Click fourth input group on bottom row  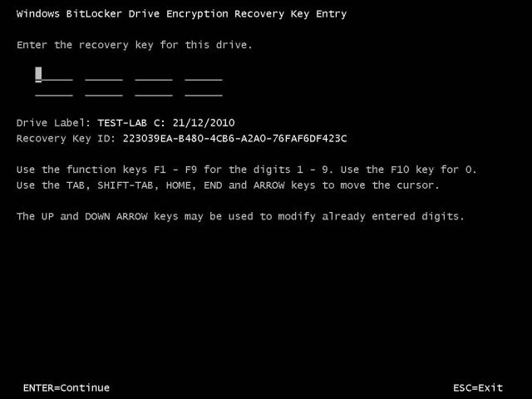click(204, 91)
